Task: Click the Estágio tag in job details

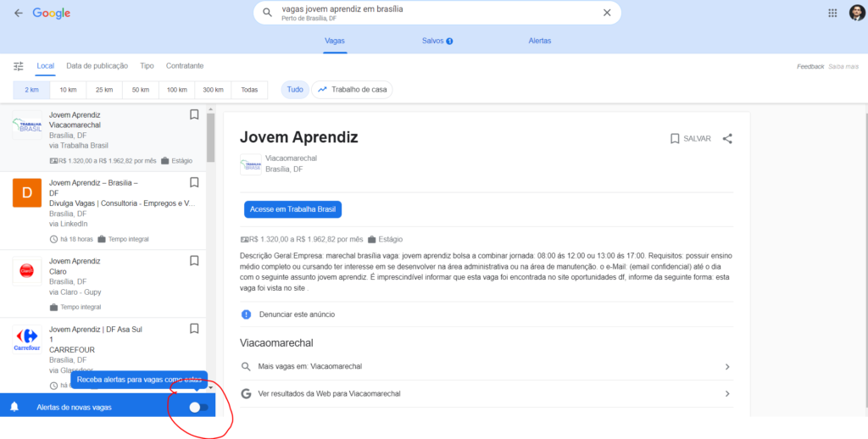Action: coord(390,240)
